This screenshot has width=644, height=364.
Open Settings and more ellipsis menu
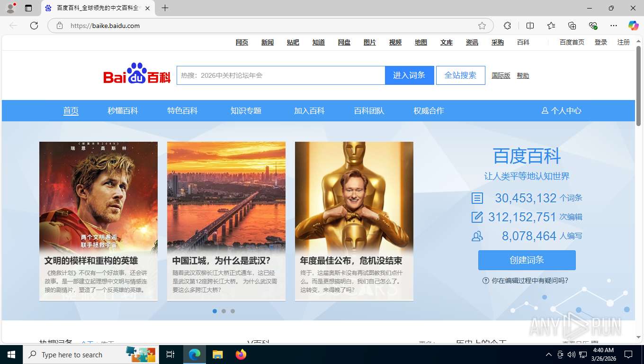[x=614, y=26]
